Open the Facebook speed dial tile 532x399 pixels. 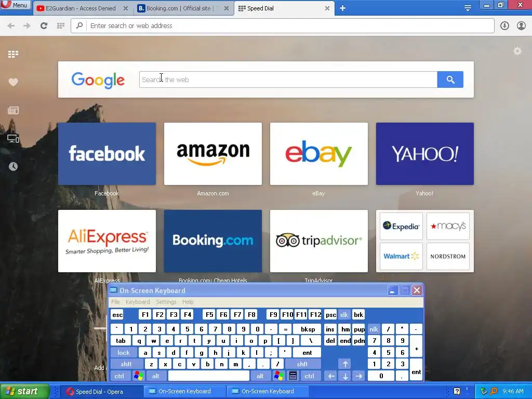[x=107, y=154]
